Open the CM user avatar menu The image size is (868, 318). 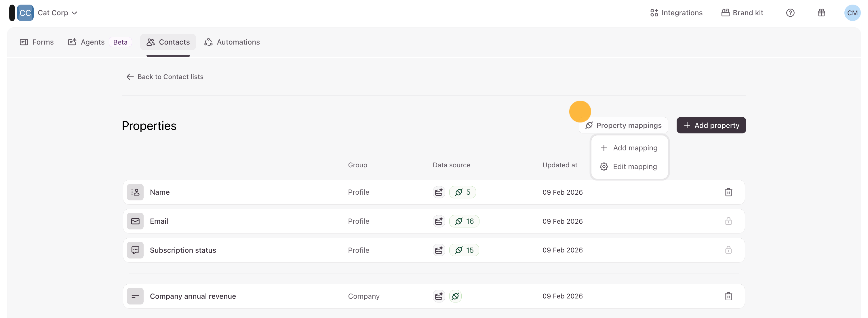[852, 13]
